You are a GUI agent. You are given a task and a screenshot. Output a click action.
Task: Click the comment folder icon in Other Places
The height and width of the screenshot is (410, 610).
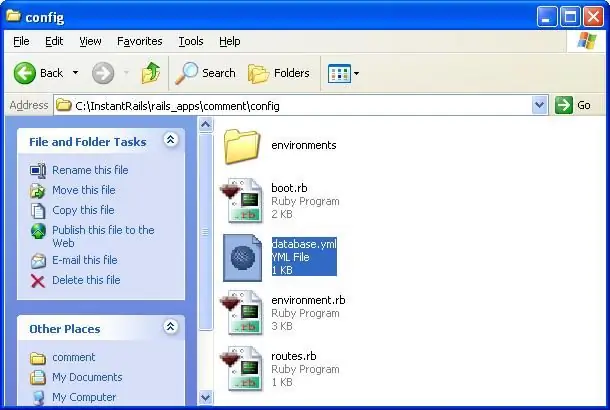coord(38,358)
